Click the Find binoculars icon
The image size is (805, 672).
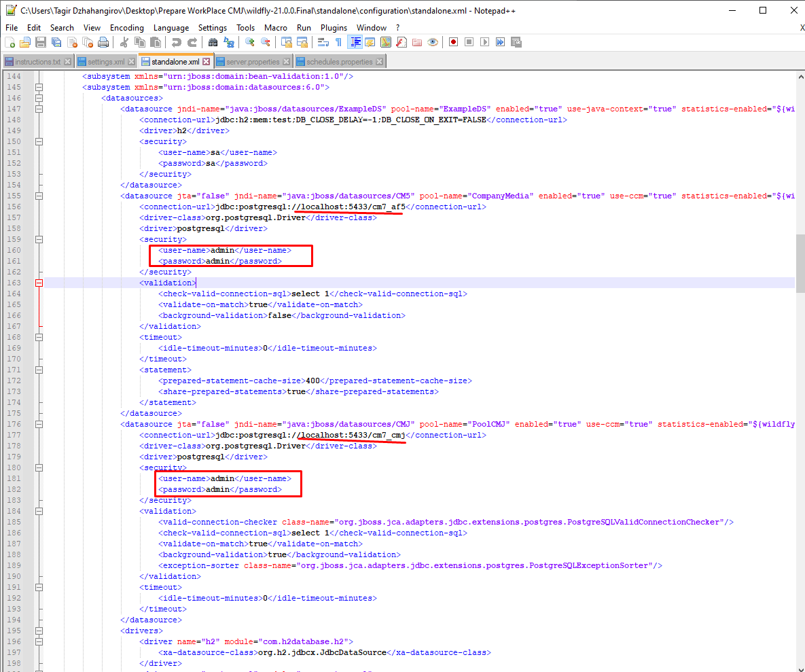[213, 42]
